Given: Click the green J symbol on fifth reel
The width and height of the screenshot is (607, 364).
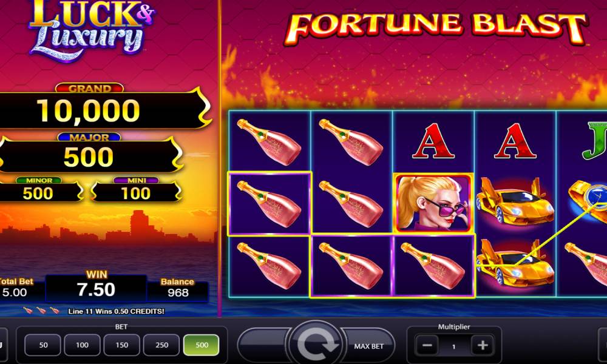Looking at the screenshot, I should (595, 141).
